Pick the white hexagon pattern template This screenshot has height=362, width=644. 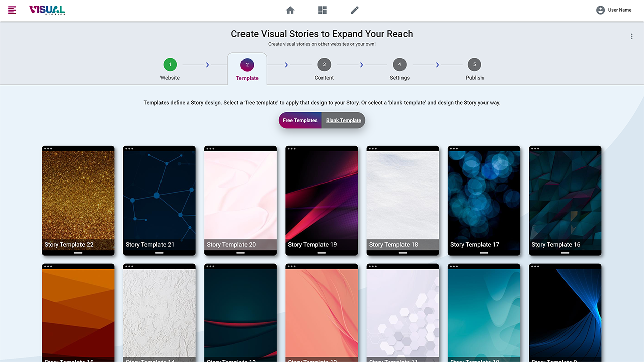click(x=403, y=313)
